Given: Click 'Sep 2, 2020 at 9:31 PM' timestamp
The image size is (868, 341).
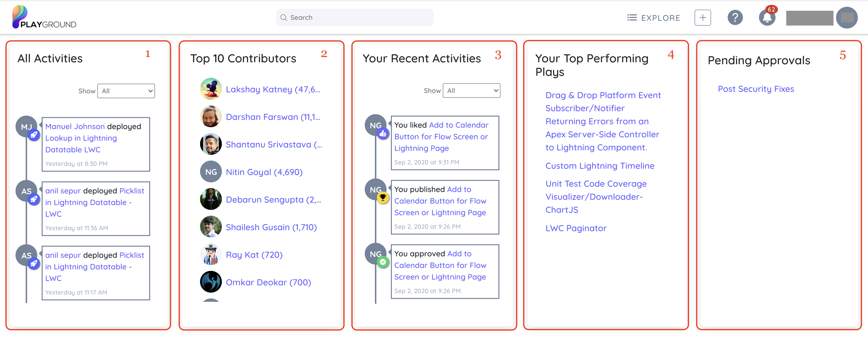Looking at the screenshot, I should 426,163.
